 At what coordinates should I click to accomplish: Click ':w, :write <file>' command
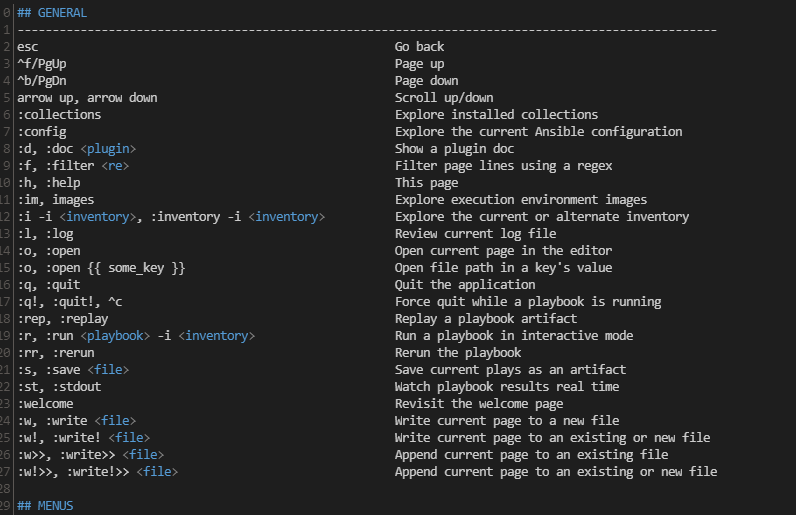pyautogui.click(x=77, y=421)
